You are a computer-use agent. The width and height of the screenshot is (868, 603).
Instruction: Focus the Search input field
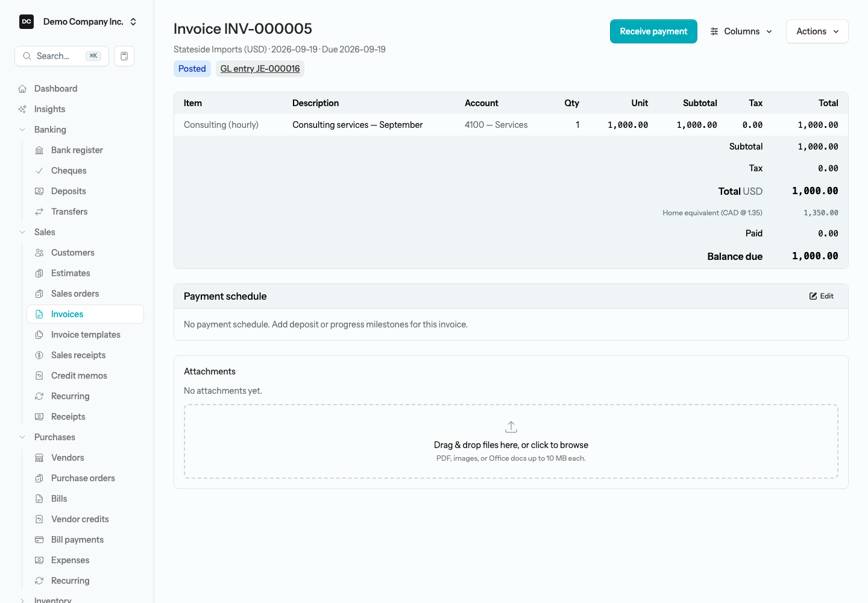61,56
